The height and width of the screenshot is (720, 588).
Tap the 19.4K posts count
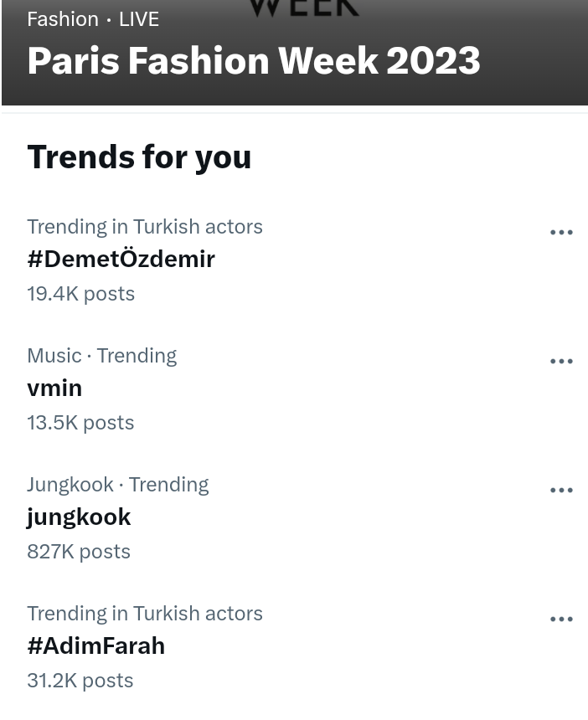pos(80,294)
